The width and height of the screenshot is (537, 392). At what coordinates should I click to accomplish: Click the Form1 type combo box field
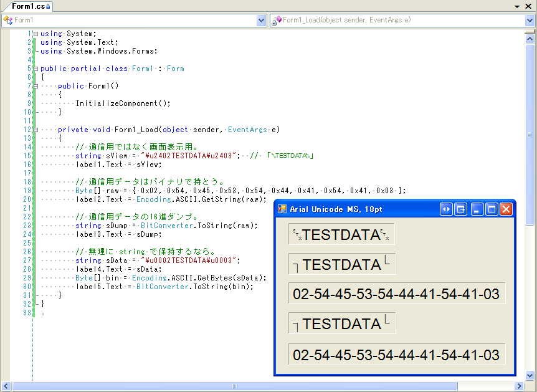[x=134, y=21]
